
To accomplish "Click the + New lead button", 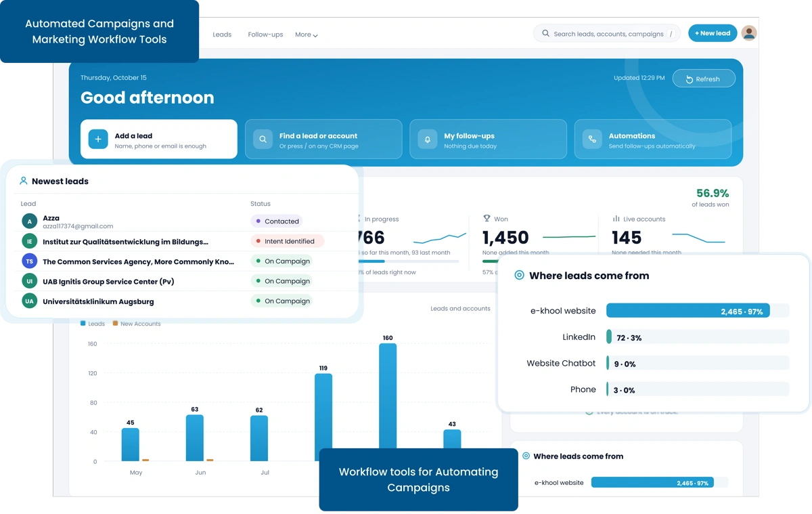I will [713, 33].
